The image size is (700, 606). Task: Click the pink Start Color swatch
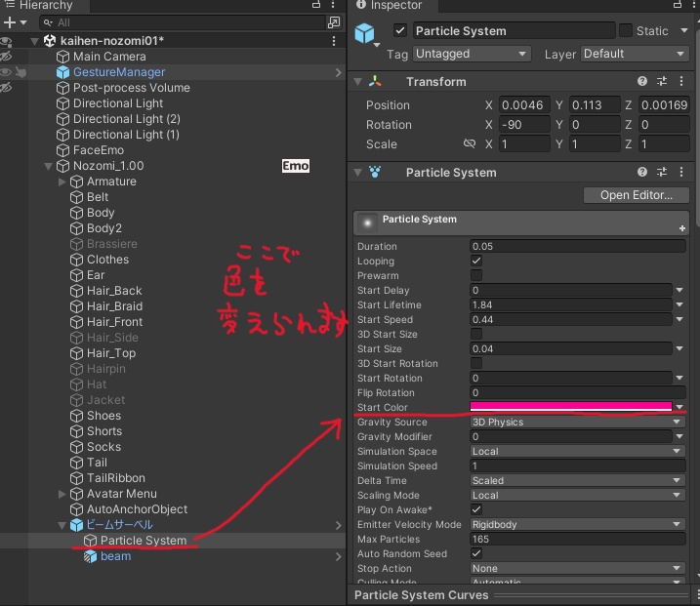point(570,407)
